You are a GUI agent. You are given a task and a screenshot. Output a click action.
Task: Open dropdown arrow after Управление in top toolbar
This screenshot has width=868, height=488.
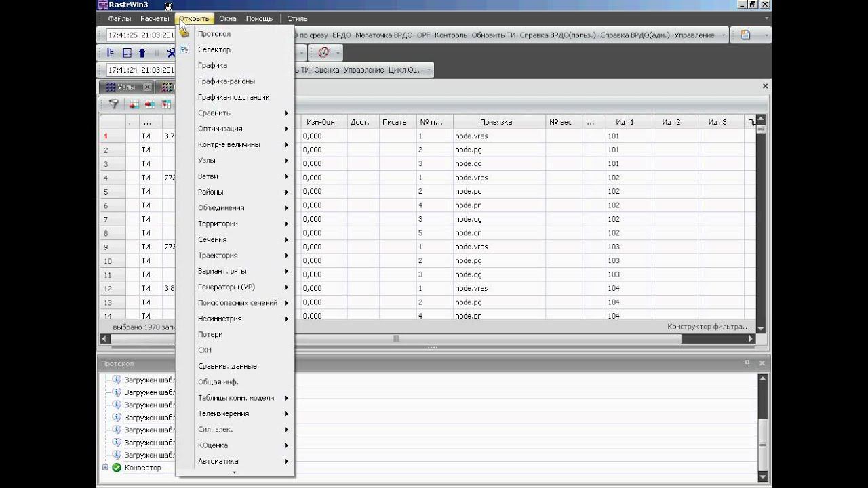pyautogui.click(x=724, y=35)
